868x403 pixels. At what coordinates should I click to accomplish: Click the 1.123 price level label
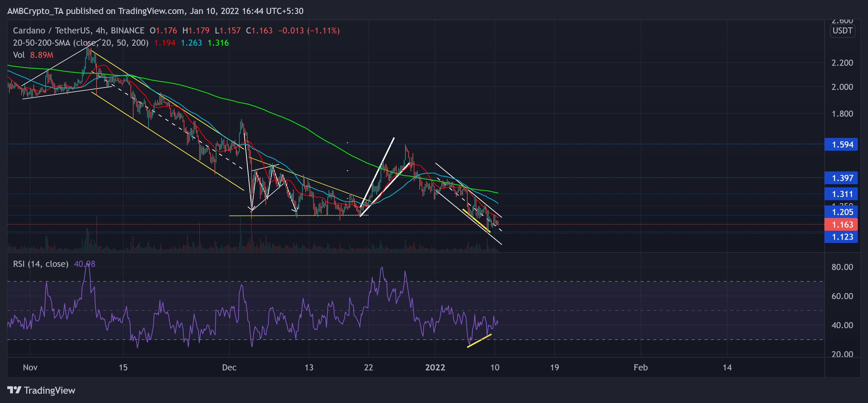coord(841,237)
